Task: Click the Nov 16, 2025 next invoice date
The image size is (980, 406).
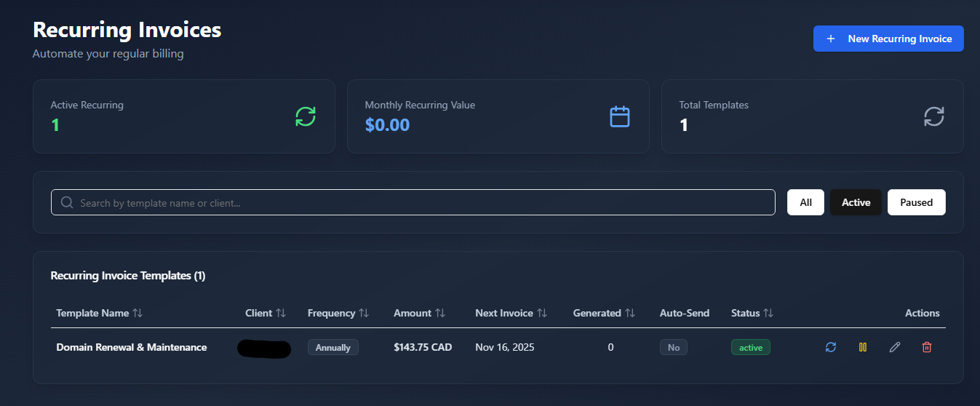Action: [x=505, y=347]
